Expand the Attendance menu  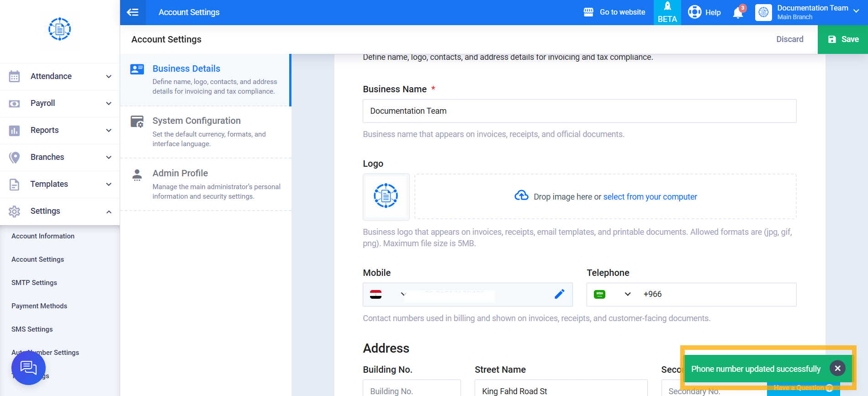click(x=60, y=76)
